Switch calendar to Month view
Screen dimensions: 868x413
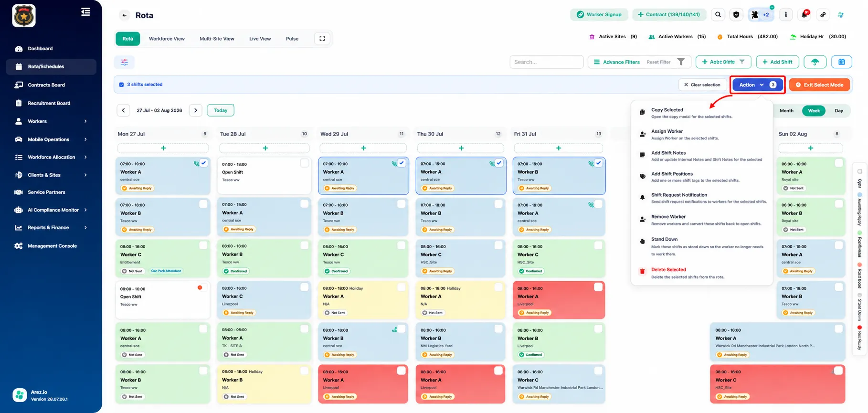click(x=786, y=111)
